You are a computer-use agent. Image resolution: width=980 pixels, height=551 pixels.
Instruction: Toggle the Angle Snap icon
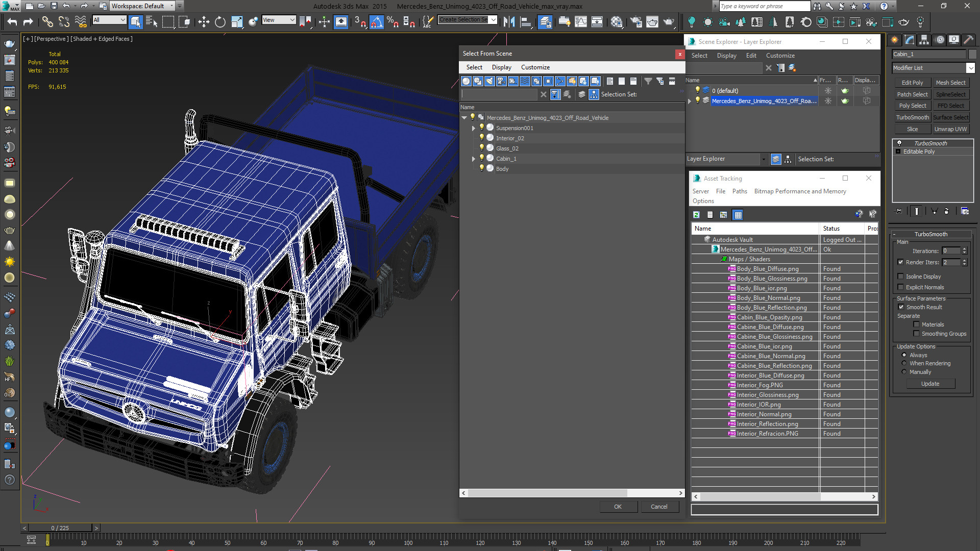376,21
